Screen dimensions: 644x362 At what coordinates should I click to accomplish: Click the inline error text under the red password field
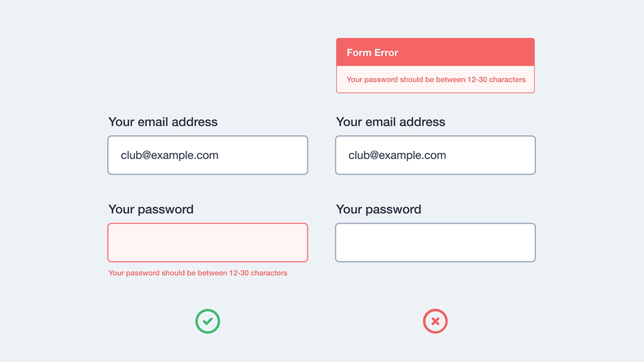(197, 273)
